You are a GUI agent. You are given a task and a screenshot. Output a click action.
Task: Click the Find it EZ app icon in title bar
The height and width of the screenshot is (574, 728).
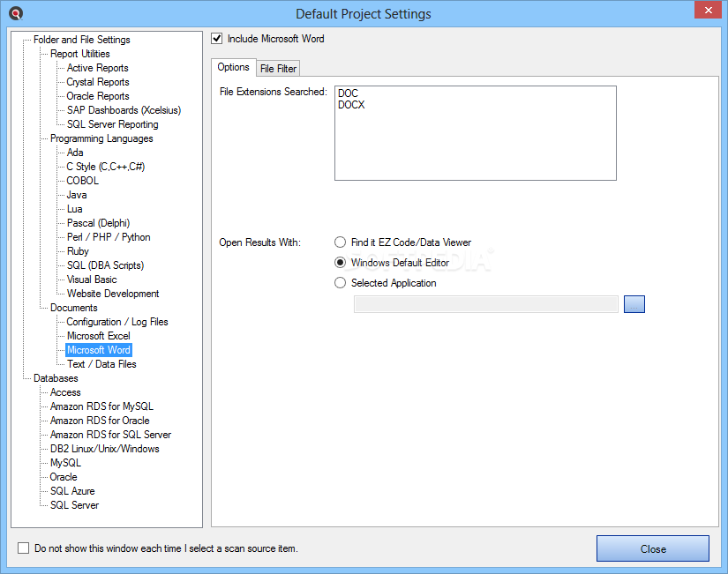point(16,13)
